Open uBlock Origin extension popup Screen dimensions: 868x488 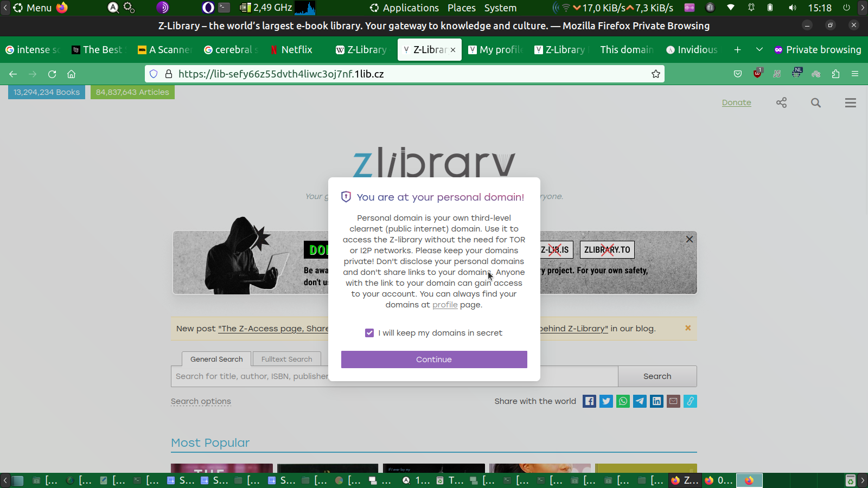(x=757, y=73)
